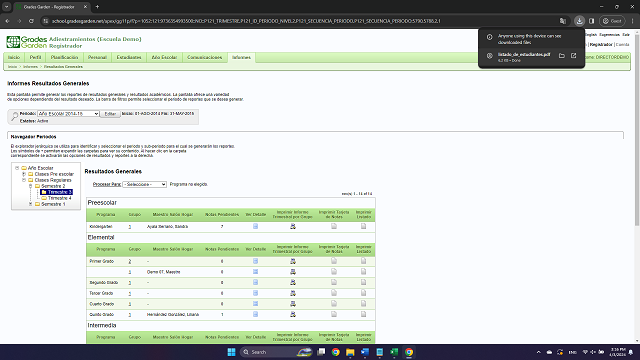This screenshot has height=360, width=640.
Task: Click the Salir link
Action: click(x=626, y=35)
